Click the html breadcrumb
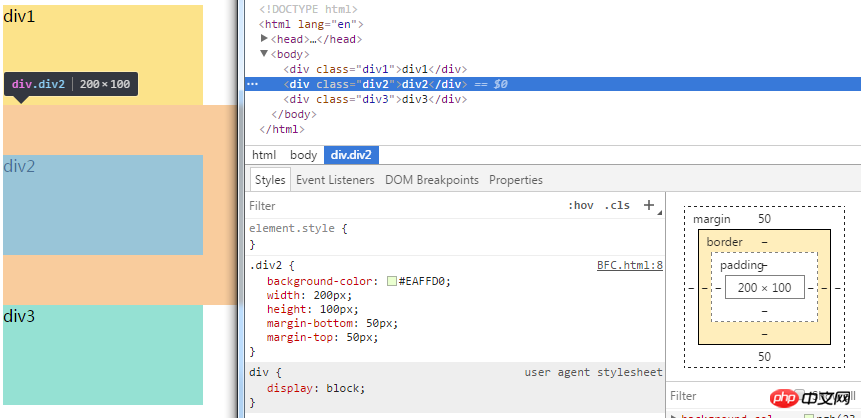 coord(264,155)
